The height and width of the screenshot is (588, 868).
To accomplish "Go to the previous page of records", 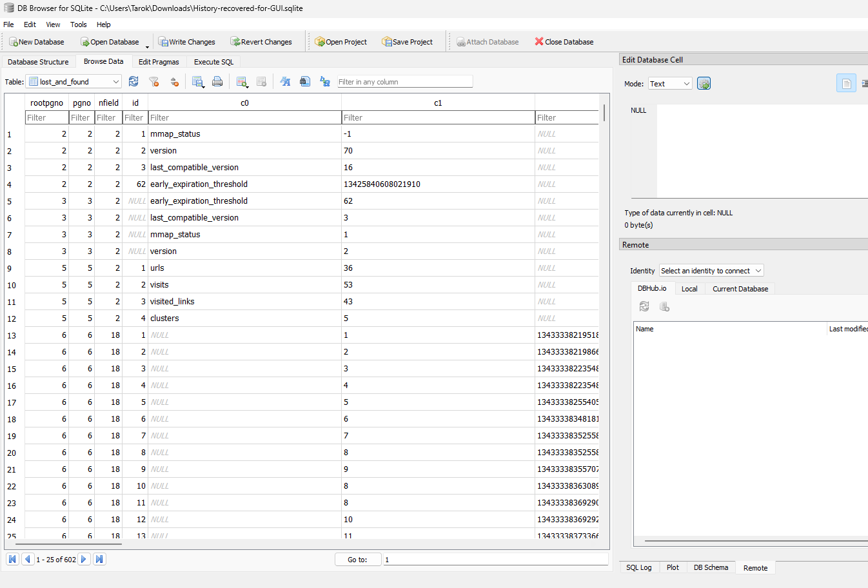I will click(x=28, y=560).
